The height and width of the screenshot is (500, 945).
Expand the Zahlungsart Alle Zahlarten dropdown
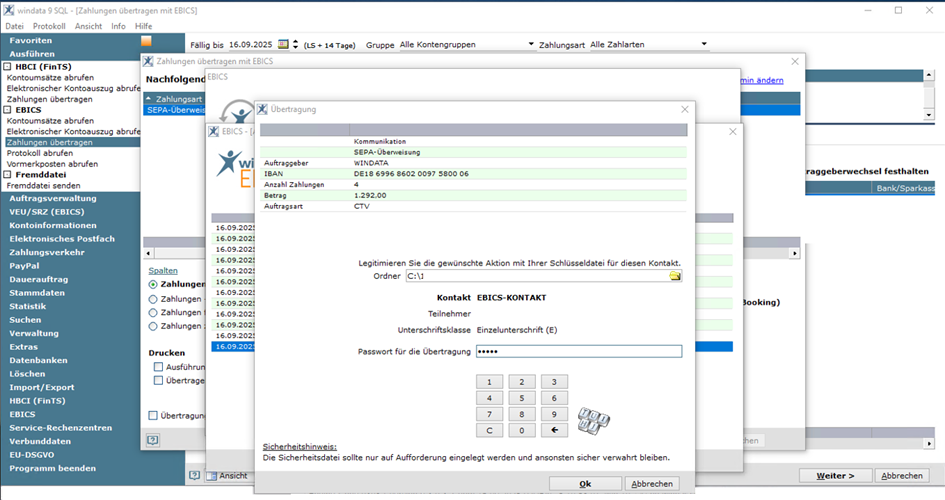(704, 45)
